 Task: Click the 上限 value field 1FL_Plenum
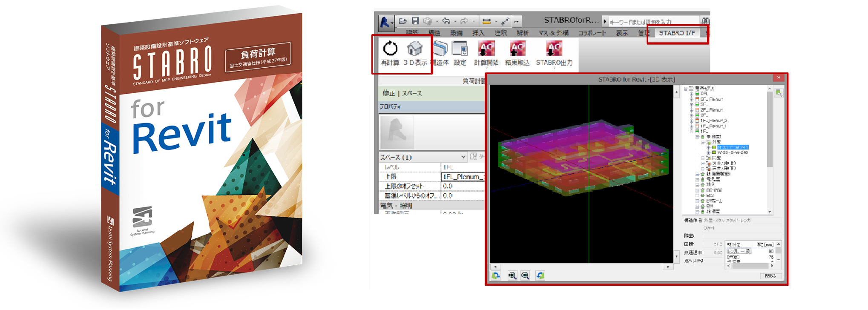[x=463, y=176]
